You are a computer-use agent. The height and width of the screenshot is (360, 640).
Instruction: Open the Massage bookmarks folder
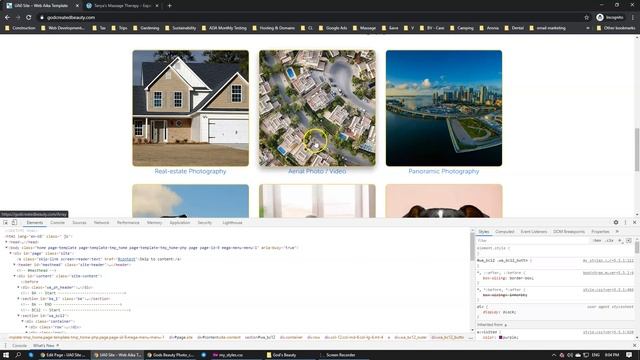pyautogui.click(x=364, y=28)
